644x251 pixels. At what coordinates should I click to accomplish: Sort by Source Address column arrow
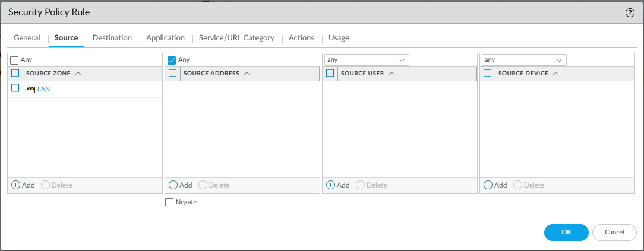click(247, 74)
